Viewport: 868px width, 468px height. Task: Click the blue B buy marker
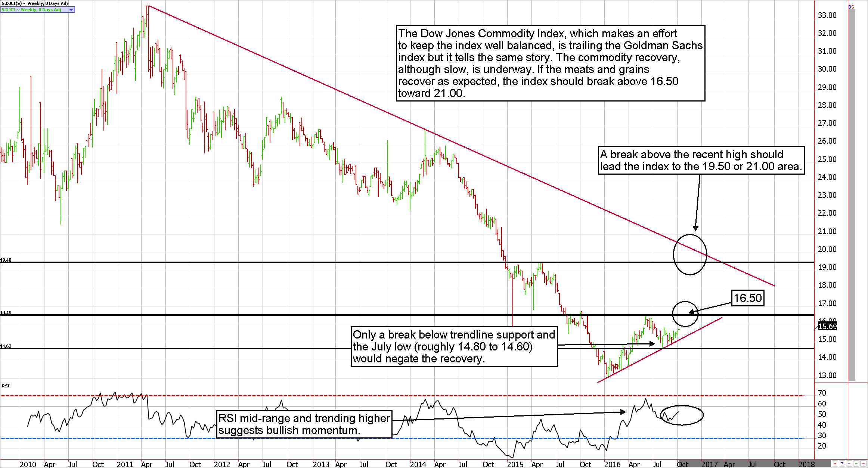[x=850, y=7]
